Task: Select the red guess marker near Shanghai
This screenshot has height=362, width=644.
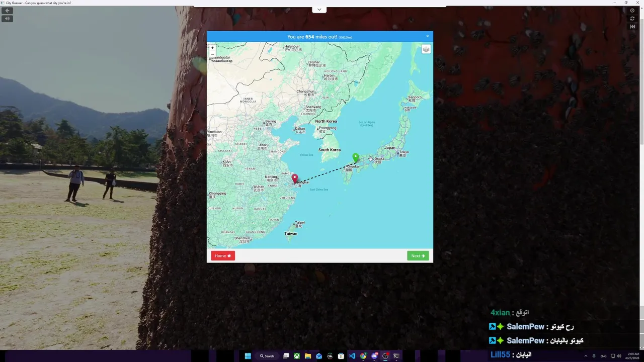Action: [295, 179]
